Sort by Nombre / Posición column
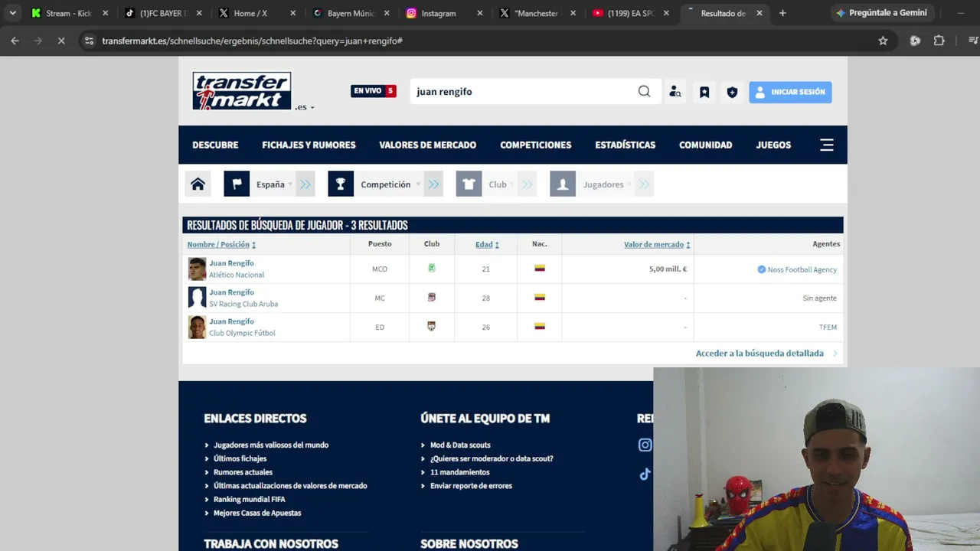Viewport: 980px width, 551px height. (221, 244)
